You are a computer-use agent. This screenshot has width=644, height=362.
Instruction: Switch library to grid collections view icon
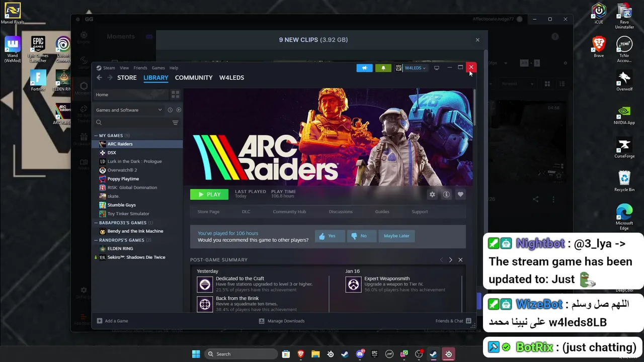coord(175,95)
